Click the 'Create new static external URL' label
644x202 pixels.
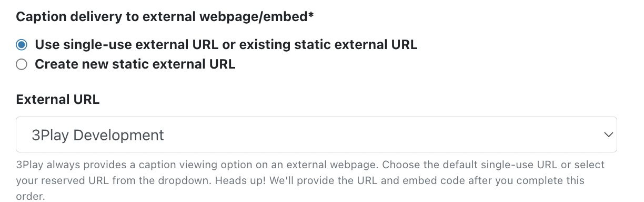tap(135, 65)
